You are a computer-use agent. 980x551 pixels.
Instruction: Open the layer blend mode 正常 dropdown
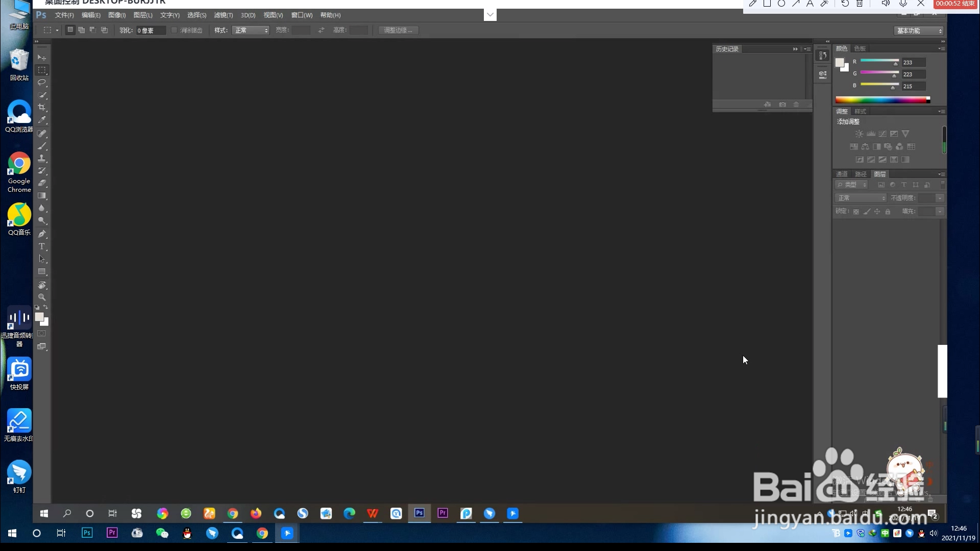(x=861, y=198)
